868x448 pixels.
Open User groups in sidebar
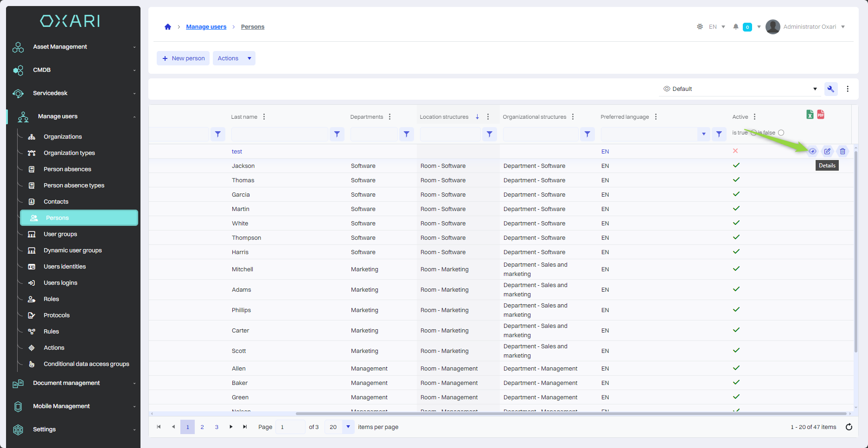coord(60,234)
